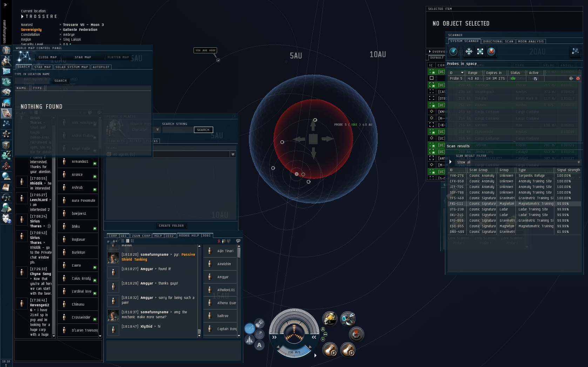
Task: Open People & Places from the Neocom sidebar
Action: [6, 60]
